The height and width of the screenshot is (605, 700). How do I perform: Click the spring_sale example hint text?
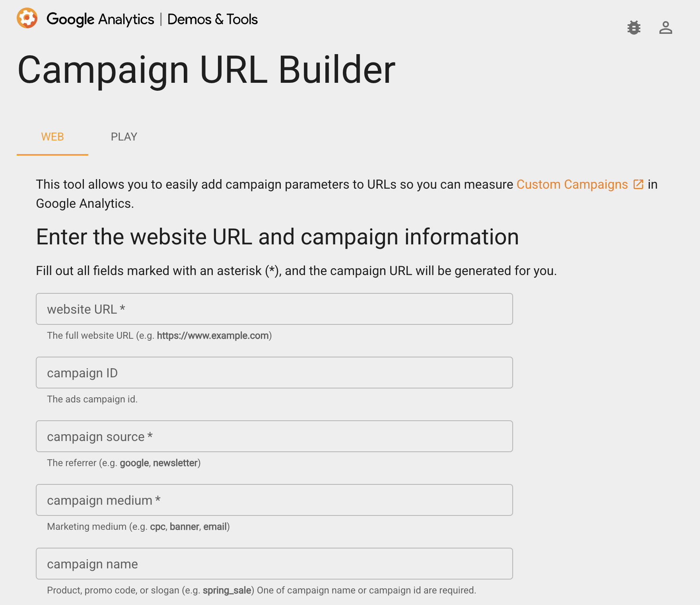(x=227, y=590)
